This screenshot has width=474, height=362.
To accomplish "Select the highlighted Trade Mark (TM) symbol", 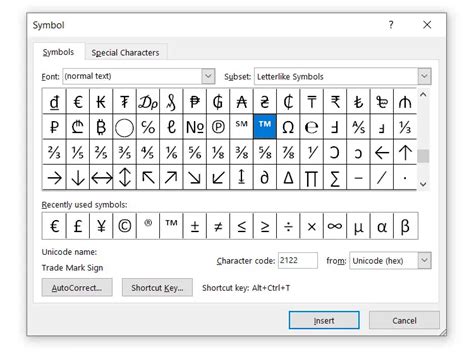I will click(265, 127).
